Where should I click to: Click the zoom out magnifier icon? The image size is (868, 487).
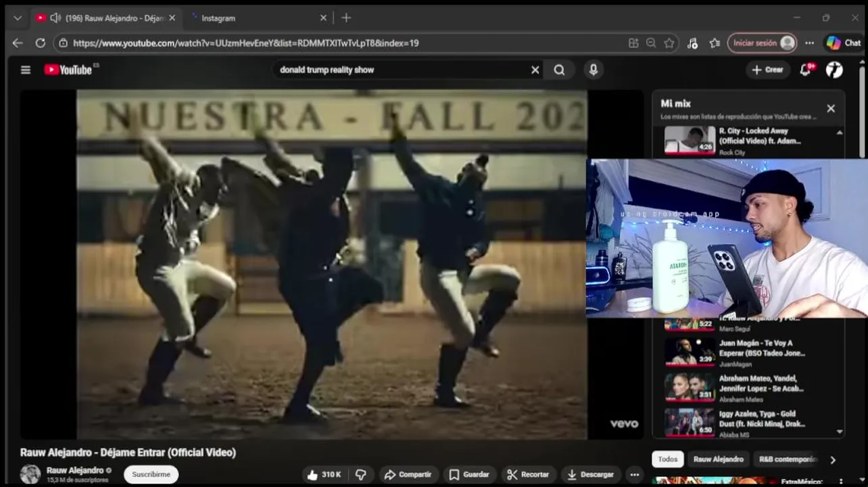click(651, 43)
